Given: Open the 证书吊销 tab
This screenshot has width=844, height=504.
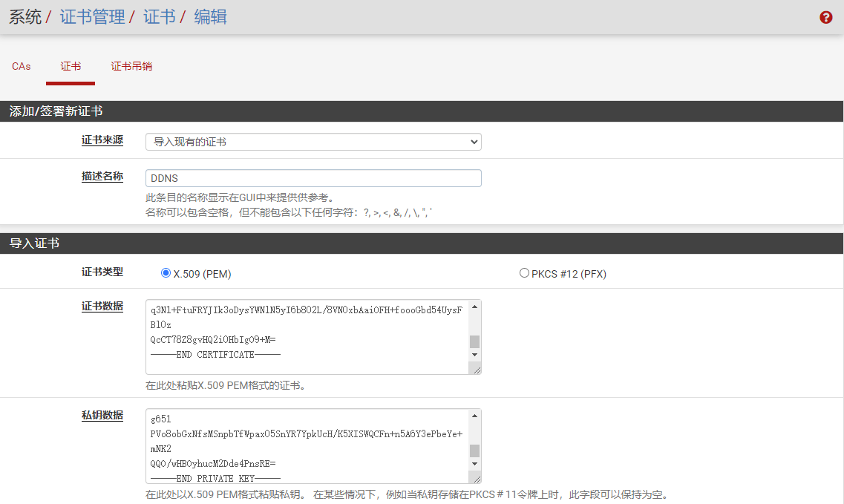Looking at the screenshot, I should (x=131, y=66).
